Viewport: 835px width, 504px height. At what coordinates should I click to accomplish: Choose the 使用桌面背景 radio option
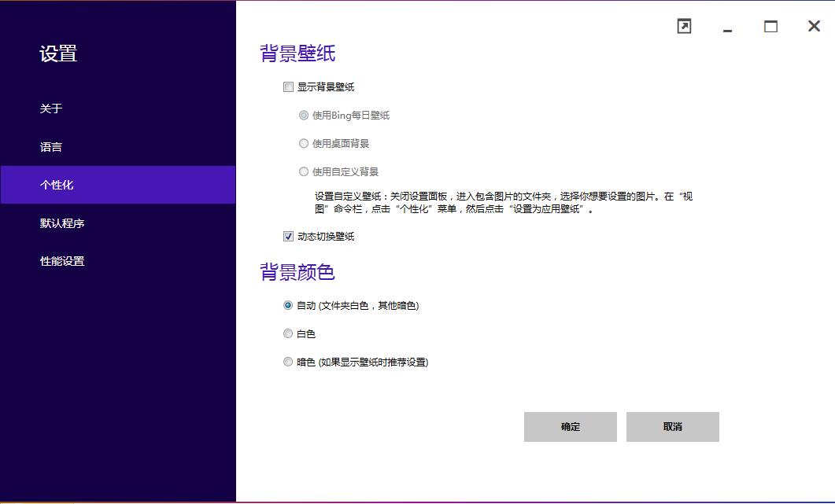(x=304, y=144)
